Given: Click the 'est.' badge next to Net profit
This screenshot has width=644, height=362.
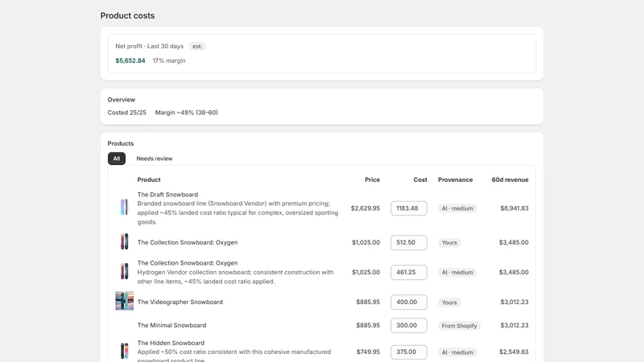Looking at the screenshot, I should [x=197, y=47].
